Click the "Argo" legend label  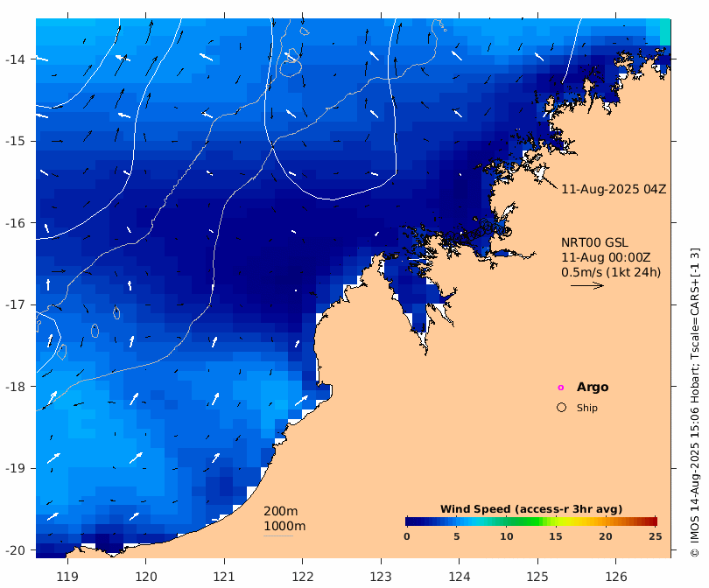coord(593,388)
